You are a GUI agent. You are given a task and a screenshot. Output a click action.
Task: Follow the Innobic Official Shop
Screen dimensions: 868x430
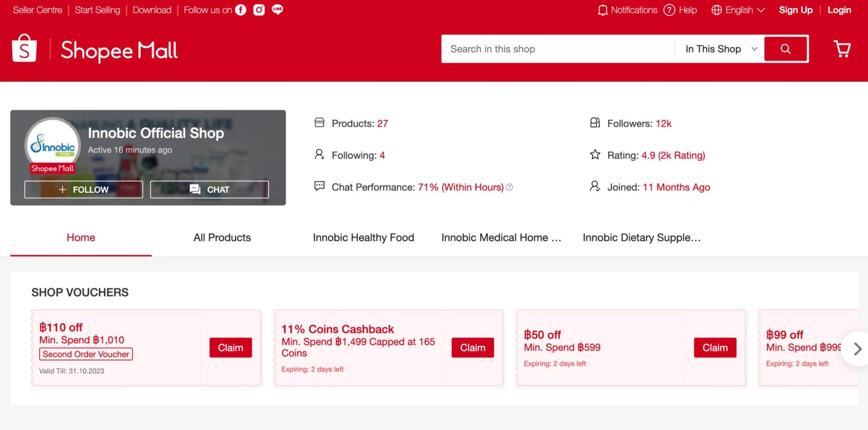(83, 190)
